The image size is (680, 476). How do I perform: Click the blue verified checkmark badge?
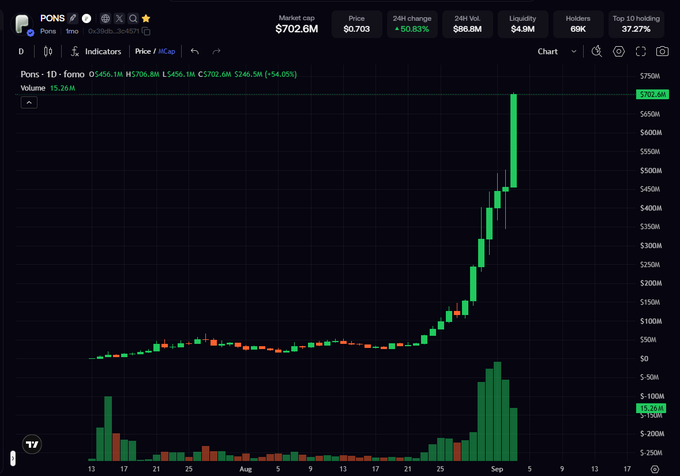click(x=30, y=33)
